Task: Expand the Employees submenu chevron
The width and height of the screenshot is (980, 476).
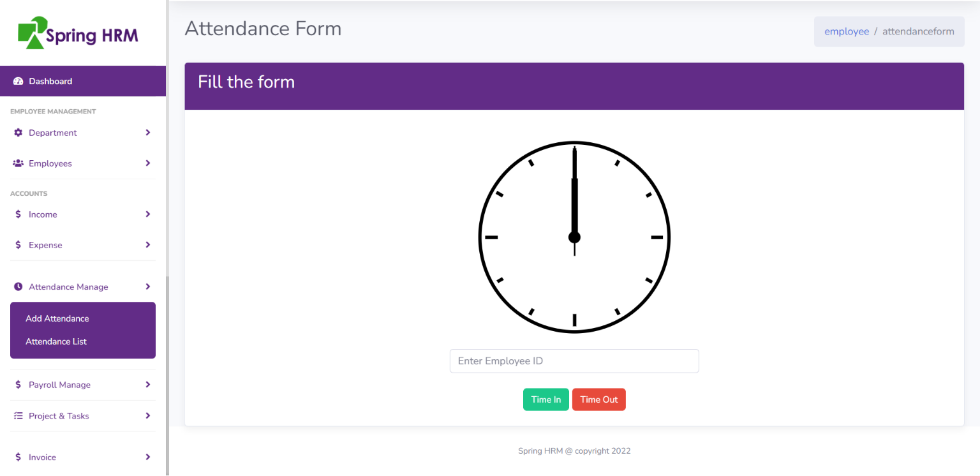Action: (x=147, y=163)
